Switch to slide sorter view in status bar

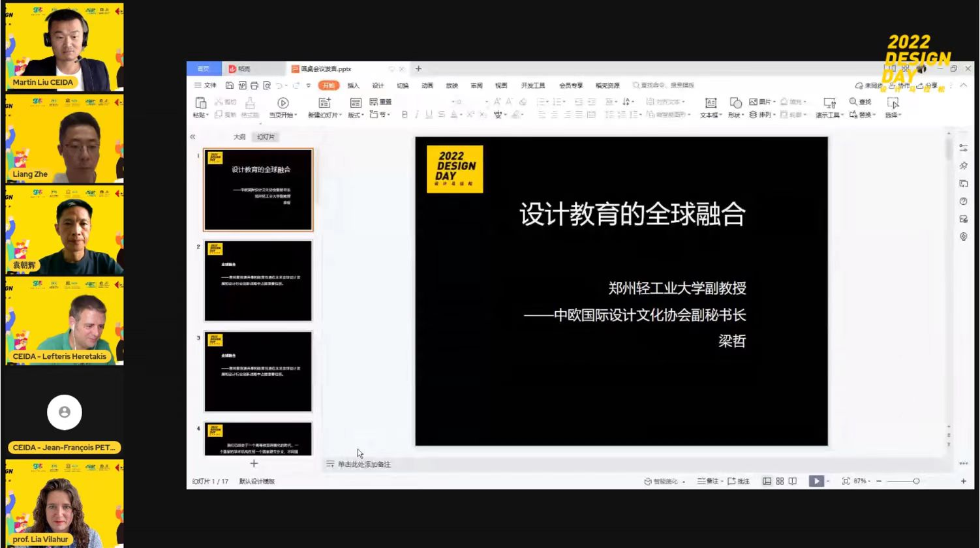point(780,481)
